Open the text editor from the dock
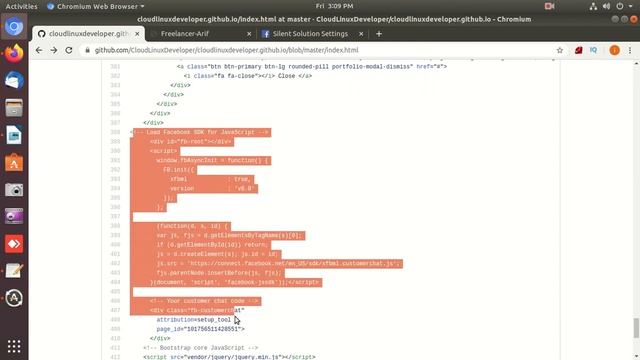This screenshot has height=360, width=640. [x=14, y=271]
